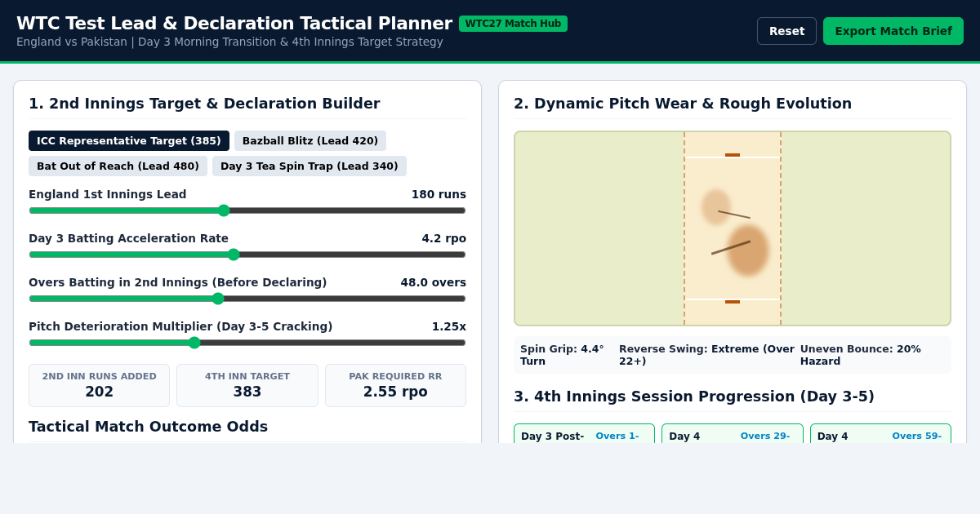Image resolution: width=980 pixels, height=514 pixels.
Task: Click the Pak Required RR card showing 2.55 rpo
Action: (x=395, y=385)
